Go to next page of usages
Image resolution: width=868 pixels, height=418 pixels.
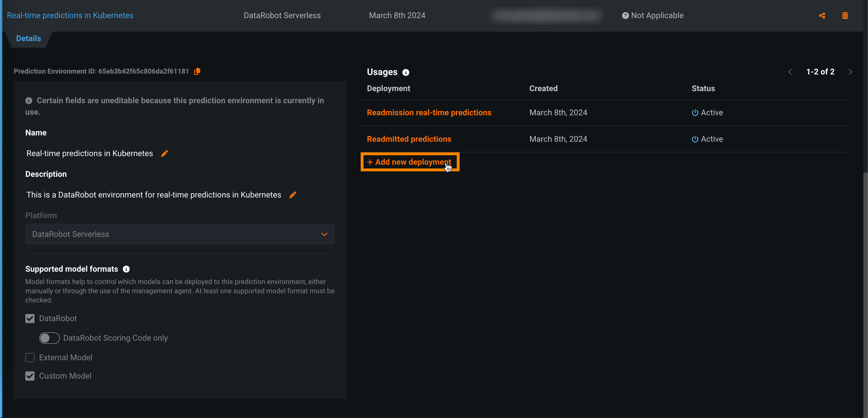tap(850, 72)
